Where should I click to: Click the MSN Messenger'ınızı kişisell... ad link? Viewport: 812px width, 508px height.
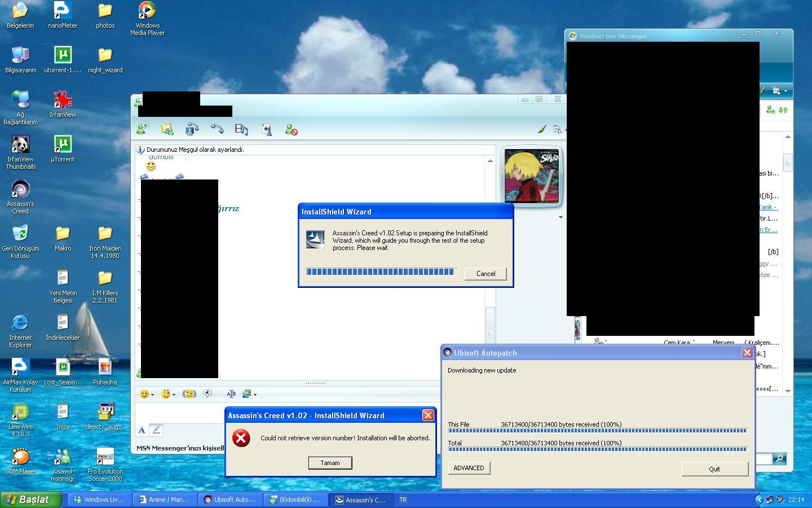pyautogui.click(x=180, y=448)
